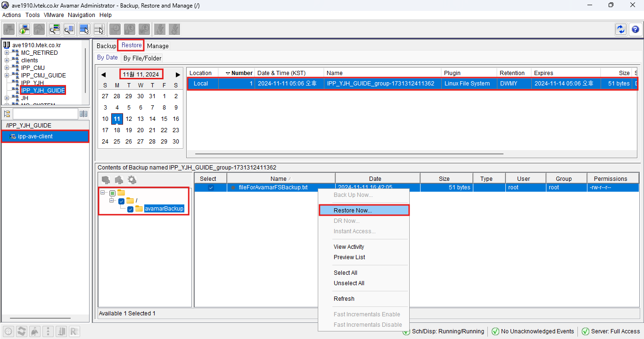
Task: Click the circular arrows launcher icon at bottom left
Action: point(22,331)
